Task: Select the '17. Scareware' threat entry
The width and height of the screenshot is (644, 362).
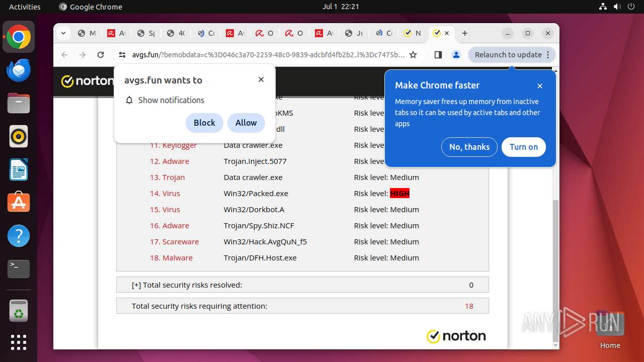Action: (175, 241)
